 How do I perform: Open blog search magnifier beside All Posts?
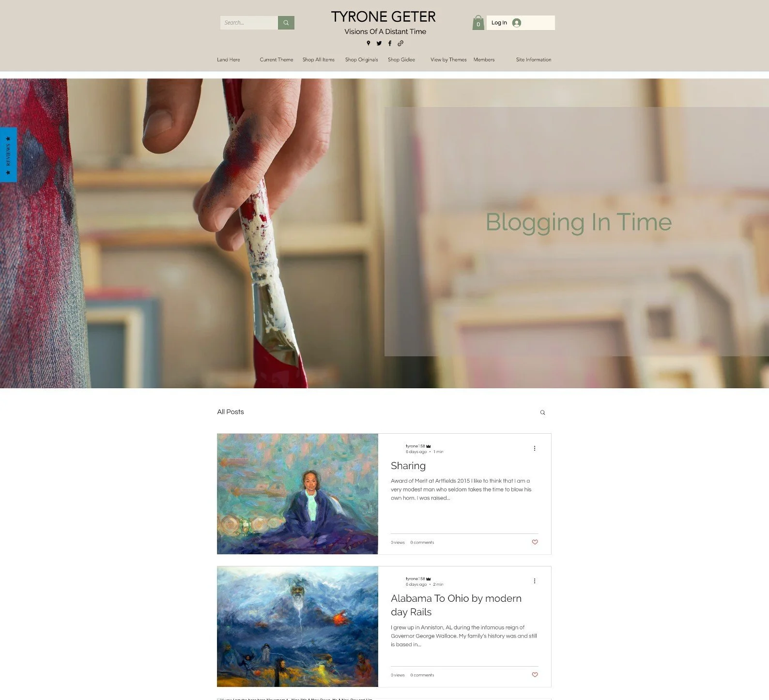coord(542,412)
